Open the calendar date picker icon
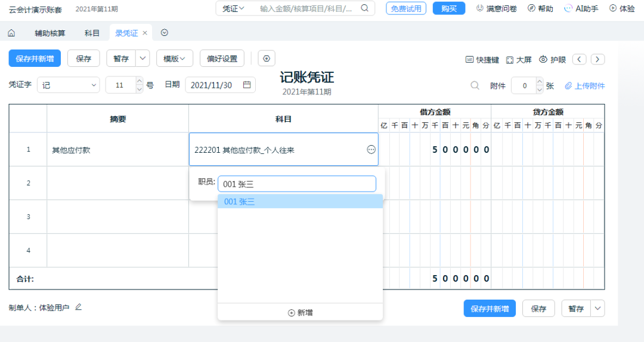Image resolution: width=644 pixels, height=342 pixels. pyautogui.click(x=247, y=85)
